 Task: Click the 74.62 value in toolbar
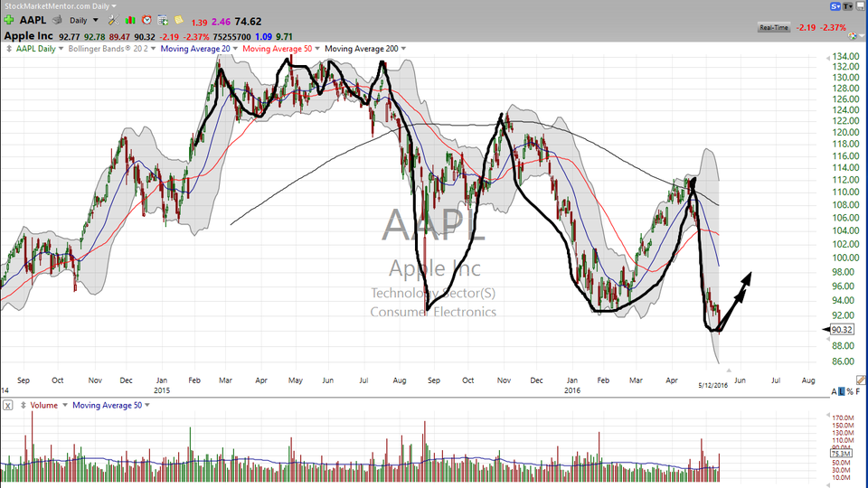[248, 22]
